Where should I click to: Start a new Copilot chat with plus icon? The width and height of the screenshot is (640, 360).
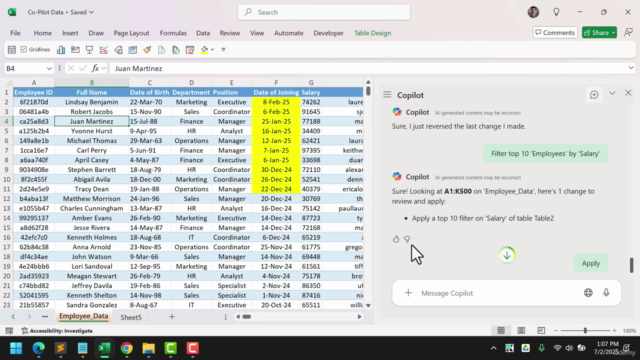(594, 95)
